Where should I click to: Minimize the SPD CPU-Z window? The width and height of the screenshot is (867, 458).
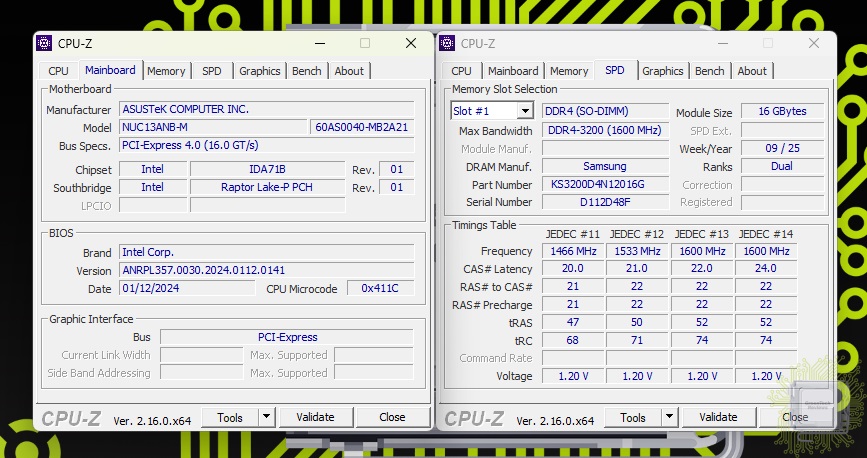[723, 43]
